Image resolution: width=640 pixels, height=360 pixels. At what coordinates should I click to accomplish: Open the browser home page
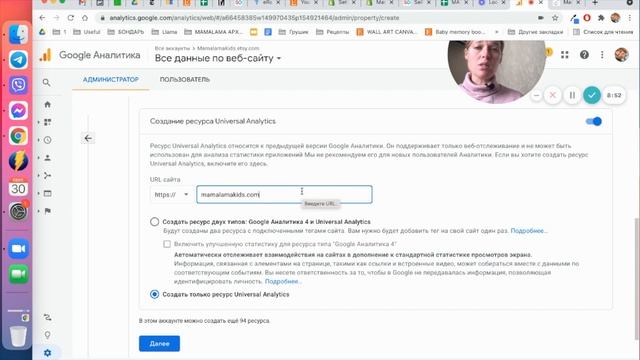click(85, 18)
